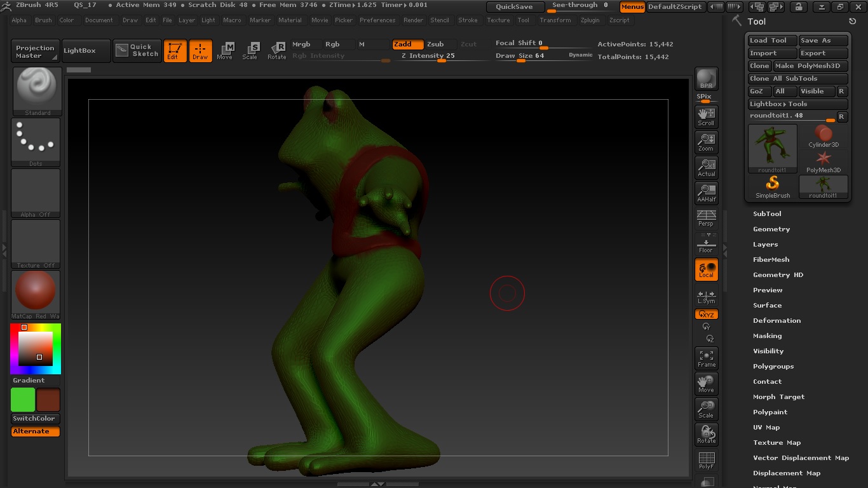Click the right shelf Scale view icon
868x488 pixels.
point(706,409)
